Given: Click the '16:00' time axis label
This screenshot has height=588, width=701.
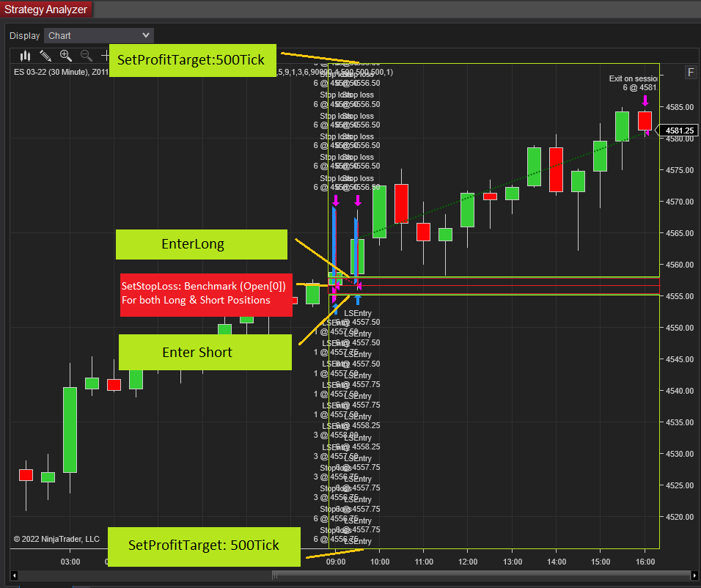Looking at the screenshot, I should [x=645, y=562].
